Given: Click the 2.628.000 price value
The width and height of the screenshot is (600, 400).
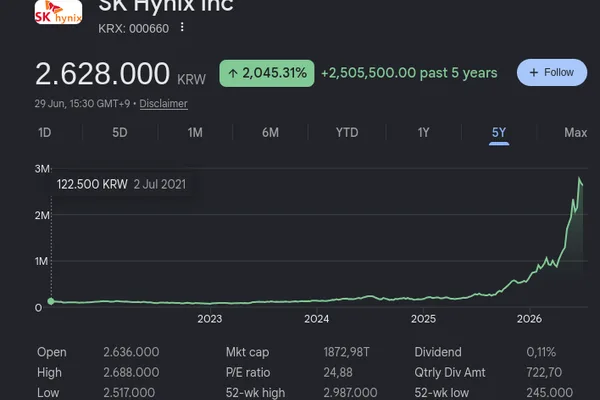Looking at the screenshot, I should [x=102, y=73].
